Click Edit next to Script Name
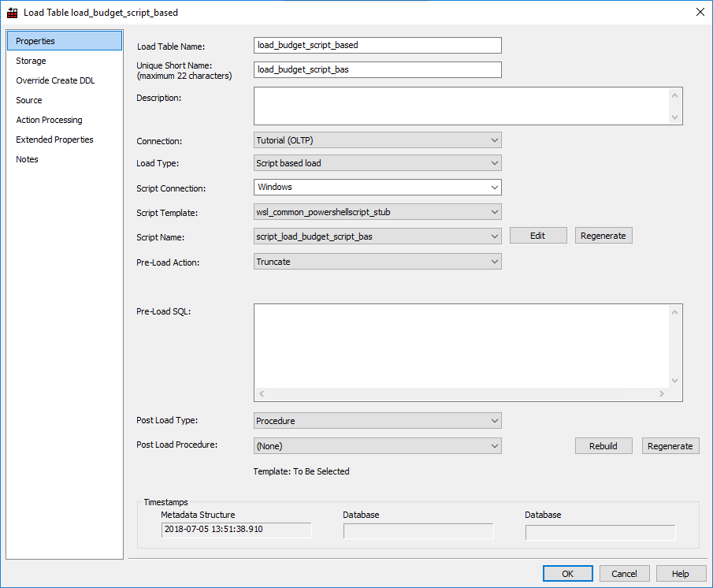This screenshot has width=713, height=588. click(x=538, y=236)
